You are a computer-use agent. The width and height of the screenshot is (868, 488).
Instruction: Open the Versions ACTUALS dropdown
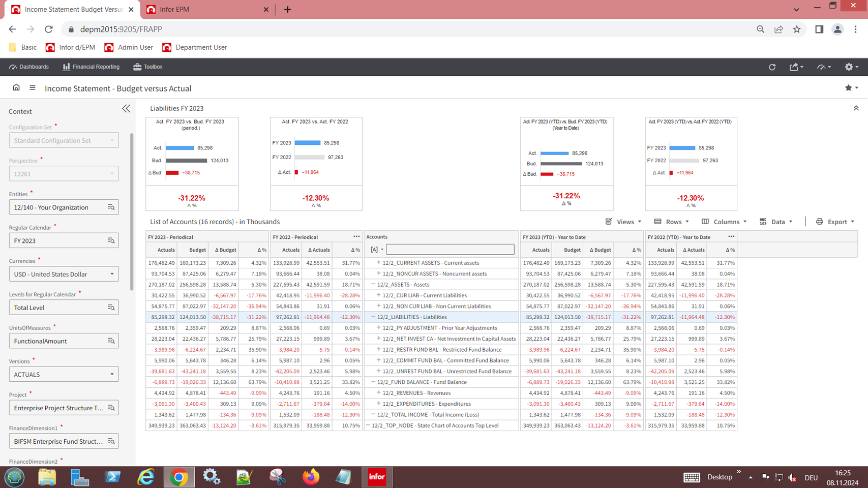click(x=64, y=375)
